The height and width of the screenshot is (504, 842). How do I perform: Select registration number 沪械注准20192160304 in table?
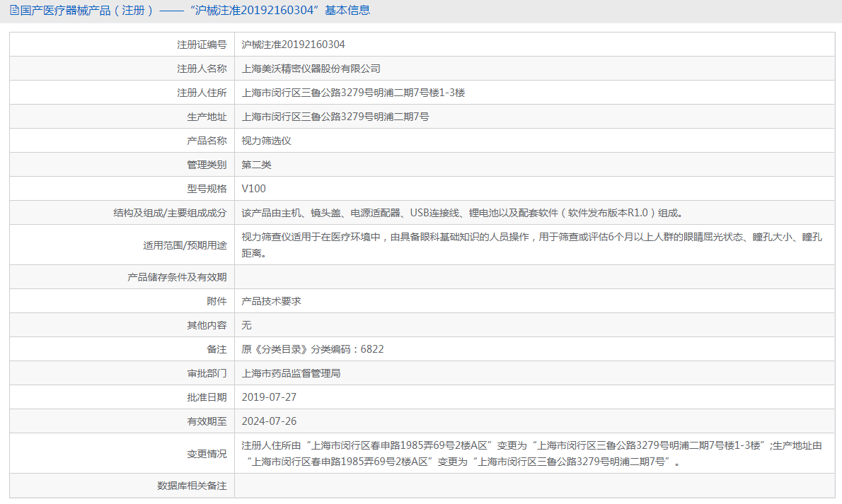(x=293, y=45)
